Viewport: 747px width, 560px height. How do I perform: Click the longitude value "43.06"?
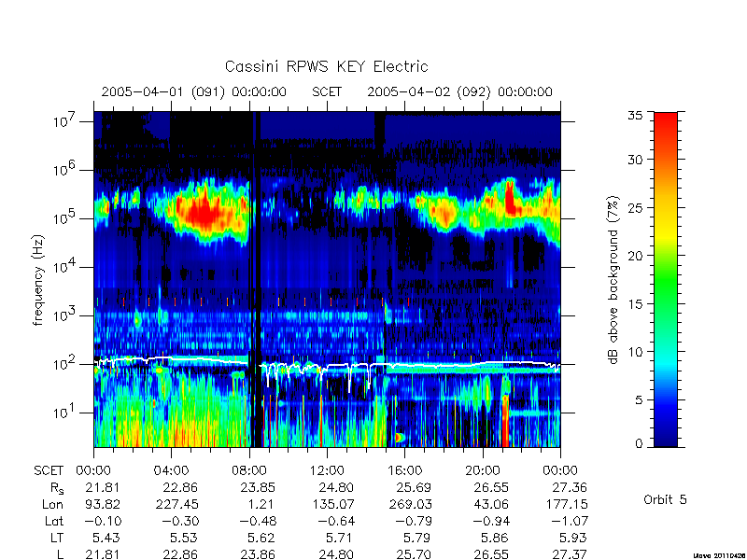click(x=492, y=504)
